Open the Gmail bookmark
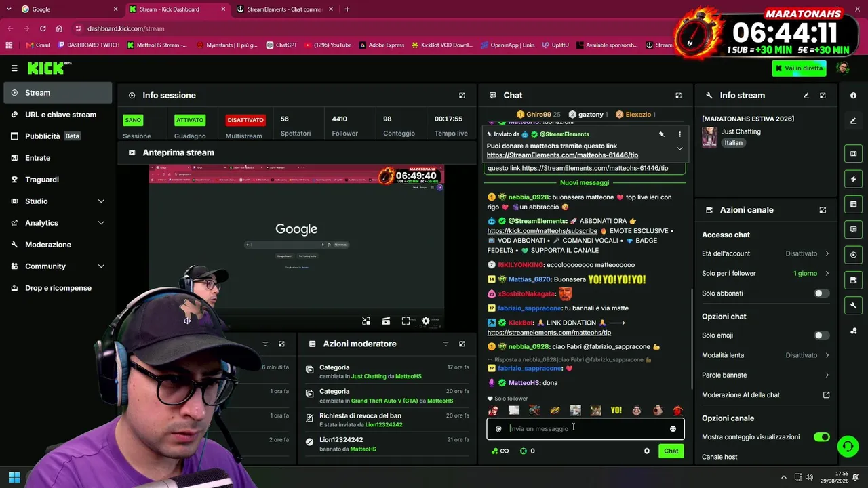Screen dimensions: 868x488 pyautogui.click(x=38, y=45)
